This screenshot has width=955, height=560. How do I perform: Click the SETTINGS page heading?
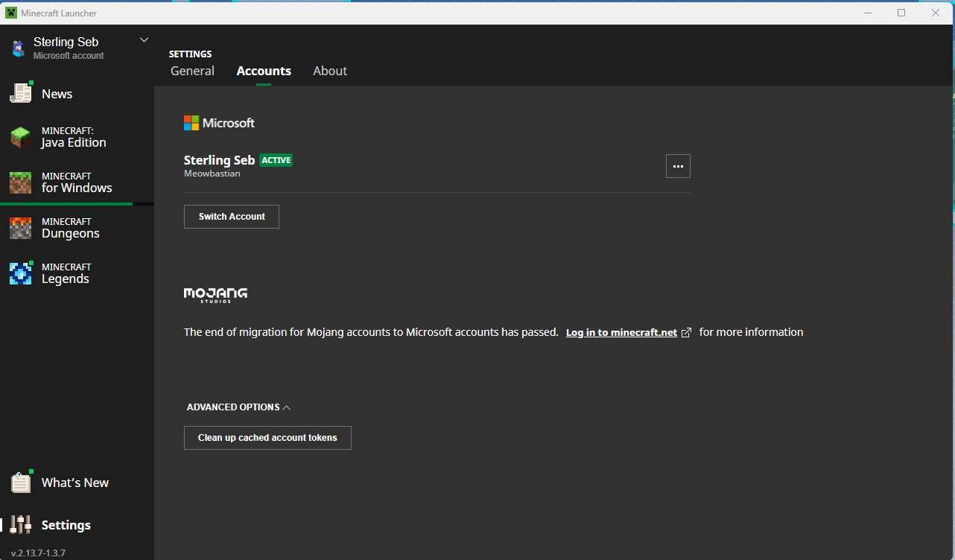191,54
